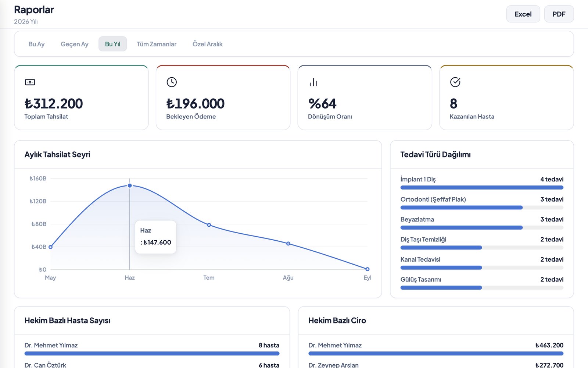Select the Geçen Ay tab
The width and height of the screenshot is (588, 368).
coord(75,44)
